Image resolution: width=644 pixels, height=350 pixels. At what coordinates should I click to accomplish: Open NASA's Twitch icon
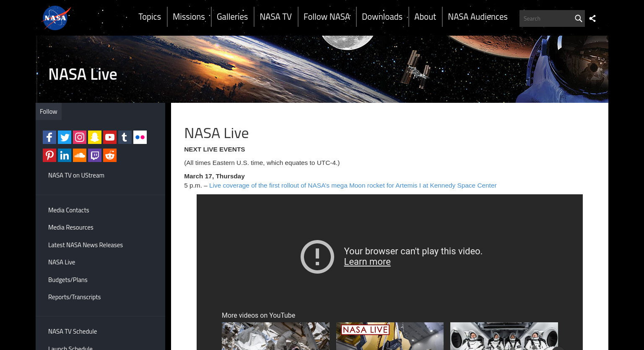coord(95,155)
